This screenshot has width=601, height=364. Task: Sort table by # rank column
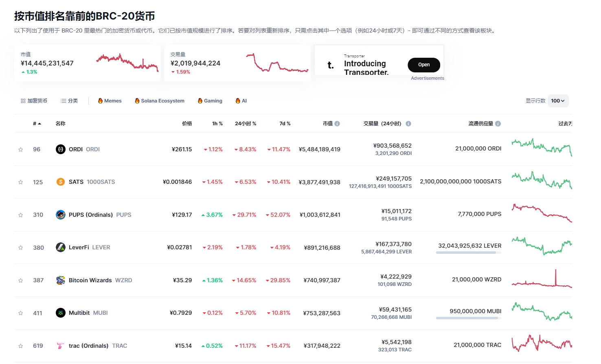[37, 124]
